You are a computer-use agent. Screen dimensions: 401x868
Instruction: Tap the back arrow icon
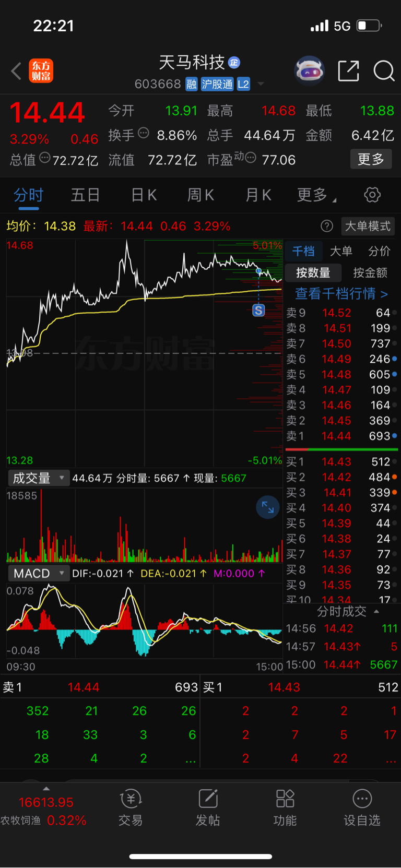(16, 71)
